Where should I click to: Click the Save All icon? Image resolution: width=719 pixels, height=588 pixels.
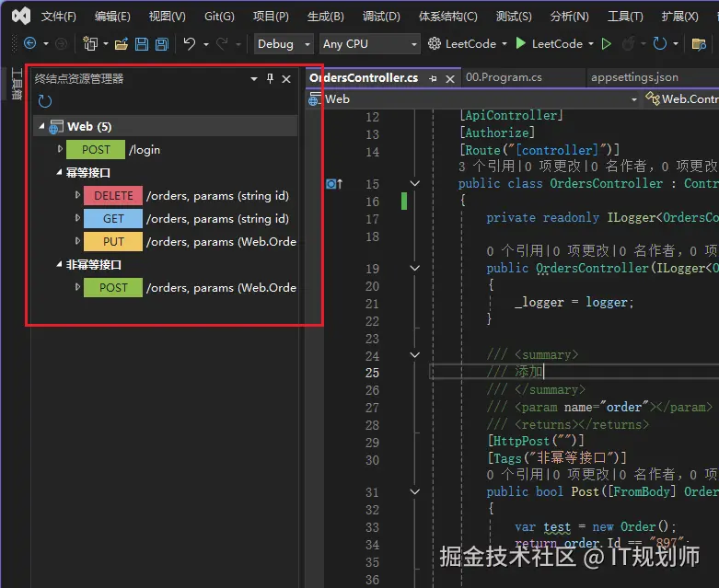(161, 43)
